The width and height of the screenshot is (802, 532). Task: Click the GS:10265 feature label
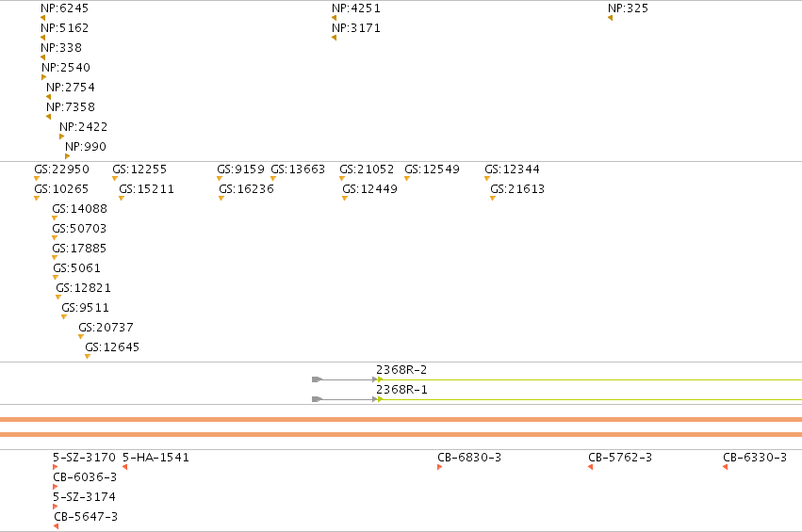pyautogui.click(x=61, y=189)
